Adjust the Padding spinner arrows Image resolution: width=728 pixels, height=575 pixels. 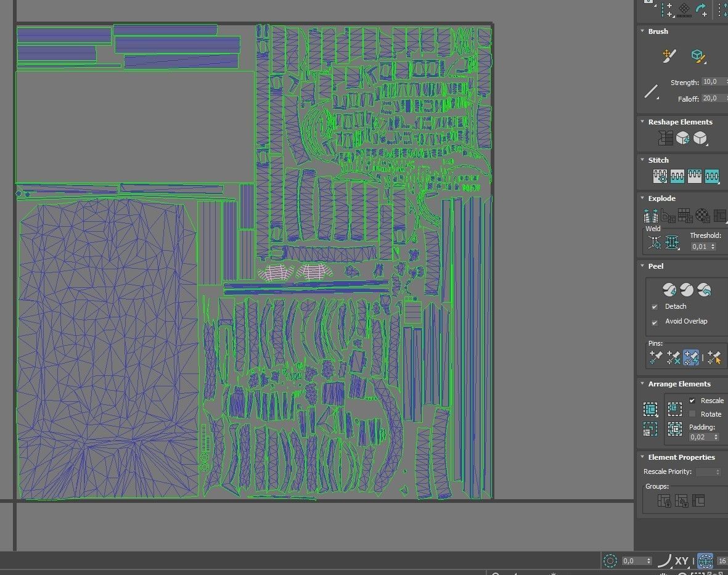[x=716, y=437]
